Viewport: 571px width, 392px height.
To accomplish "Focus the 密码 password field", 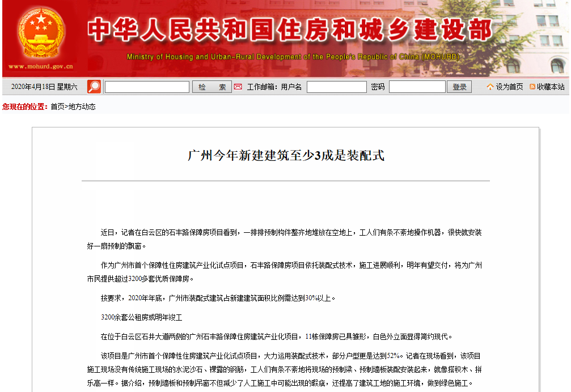I will [x=417, y=87].
